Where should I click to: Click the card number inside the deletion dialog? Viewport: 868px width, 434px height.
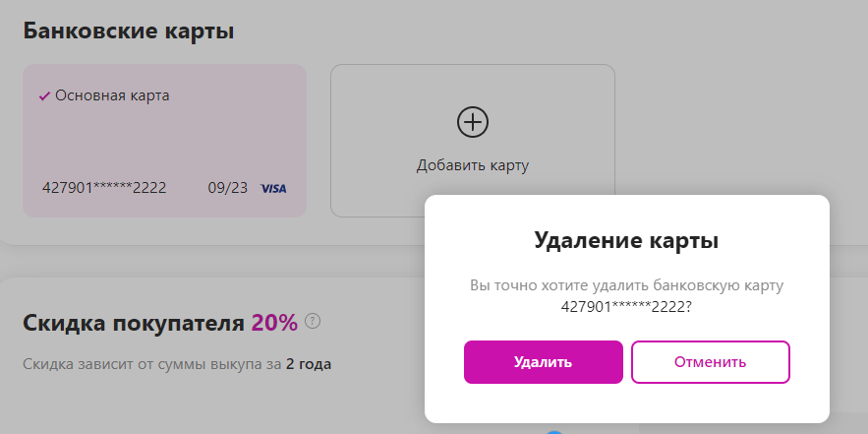625,307
